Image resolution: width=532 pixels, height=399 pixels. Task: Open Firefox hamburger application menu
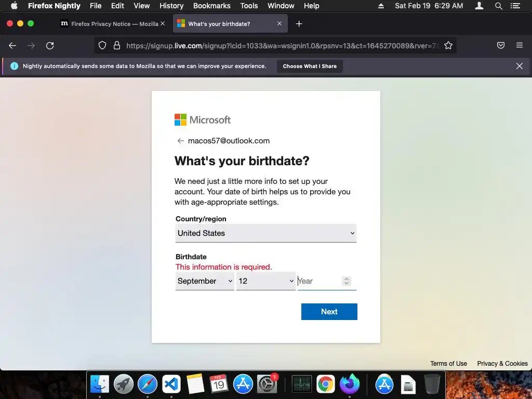click(x=520, y=45)
